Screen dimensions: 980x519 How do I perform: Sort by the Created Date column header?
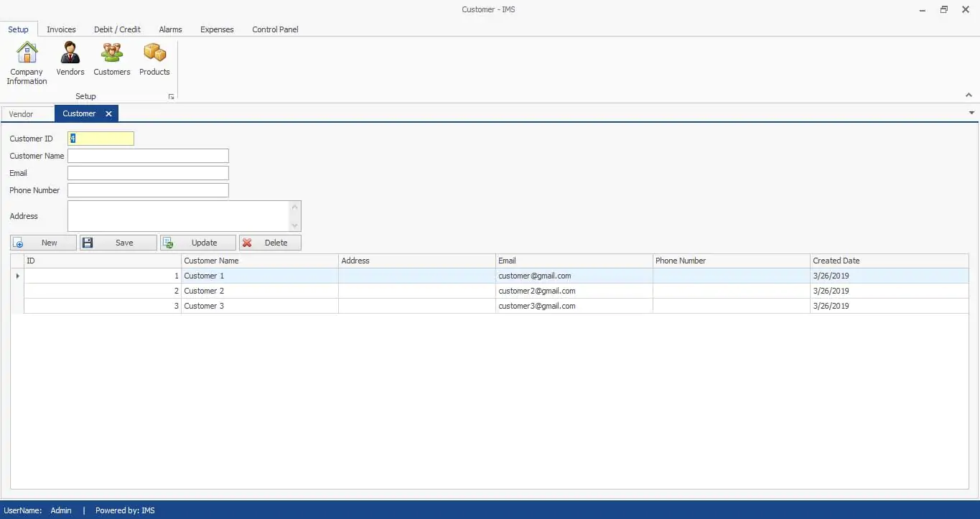888,261
